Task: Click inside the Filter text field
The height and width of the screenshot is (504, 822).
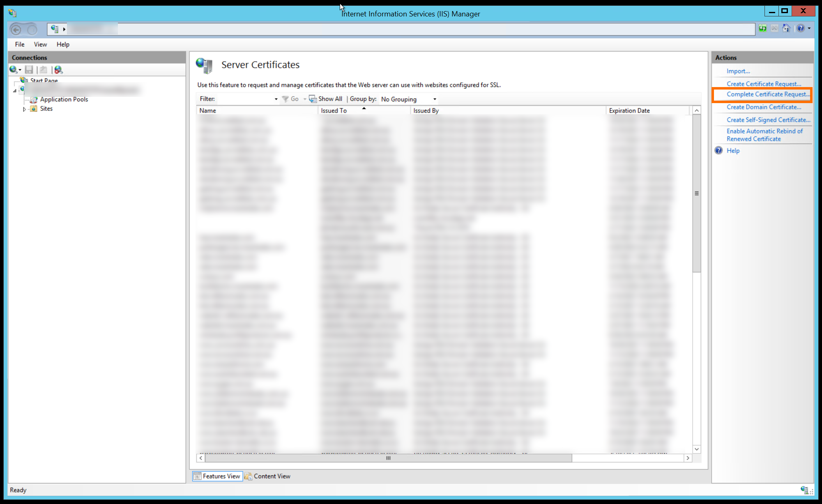Action: click(245, 99)
